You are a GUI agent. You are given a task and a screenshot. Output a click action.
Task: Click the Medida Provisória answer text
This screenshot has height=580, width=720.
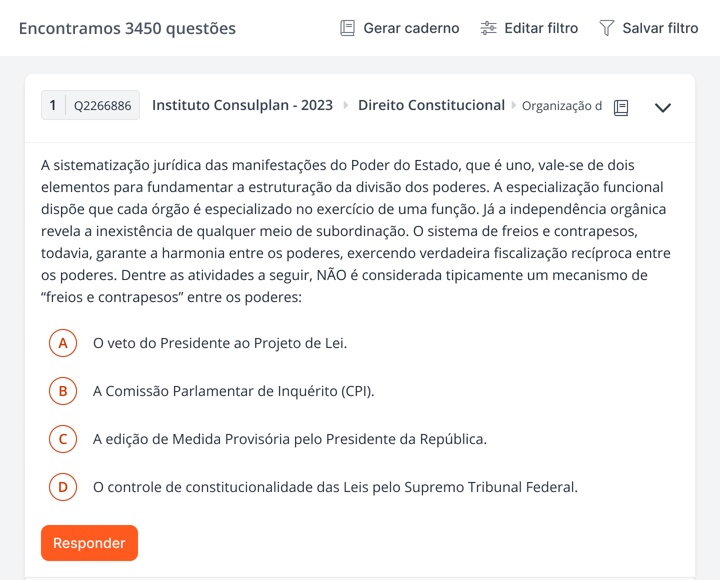point(290,439)
